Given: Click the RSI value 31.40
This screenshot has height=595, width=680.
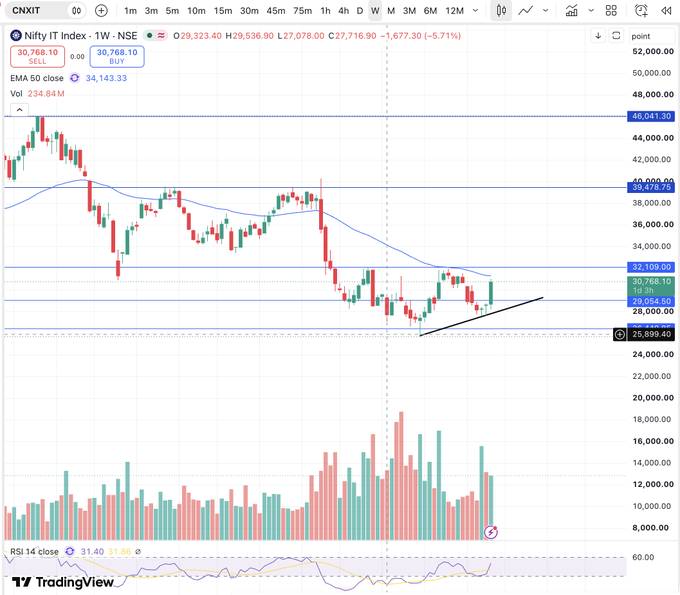Looking at the screenshot, I should point(92,552).
